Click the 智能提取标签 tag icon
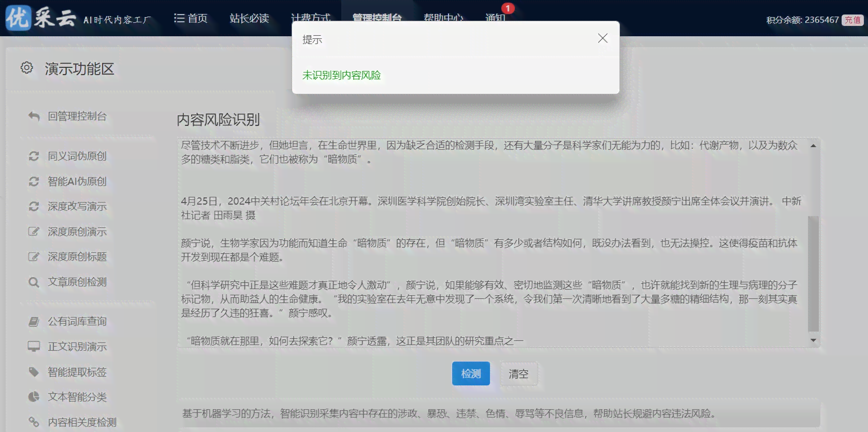This screenshot has height=432, width=868. [x=34, y=372]
